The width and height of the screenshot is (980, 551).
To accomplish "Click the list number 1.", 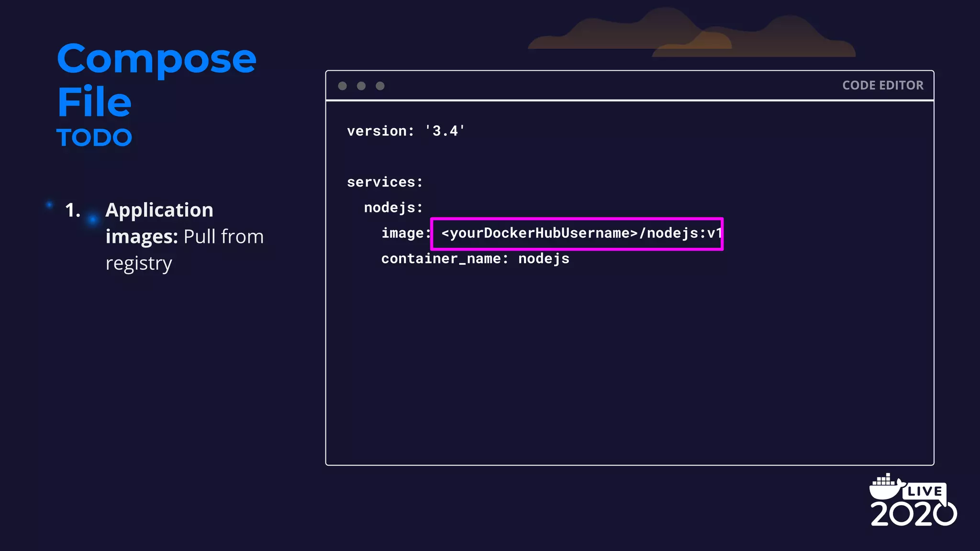I will [x=73, y=210].
